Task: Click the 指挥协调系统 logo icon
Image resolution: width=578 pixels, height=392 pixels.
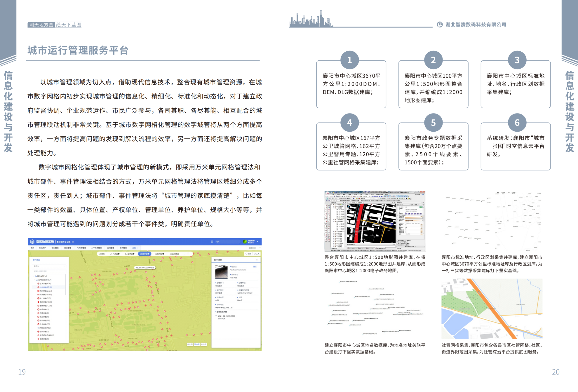Action: coord(32,242)
